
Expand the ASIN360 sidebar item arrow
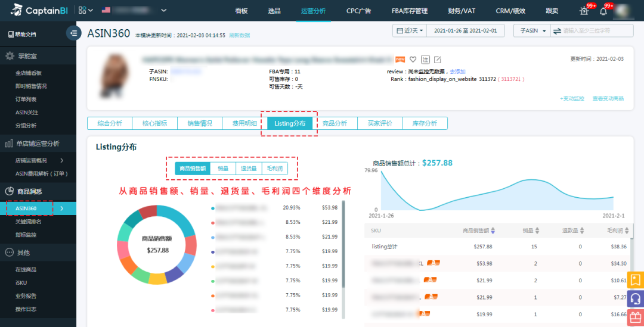click(x=61, y=208)
